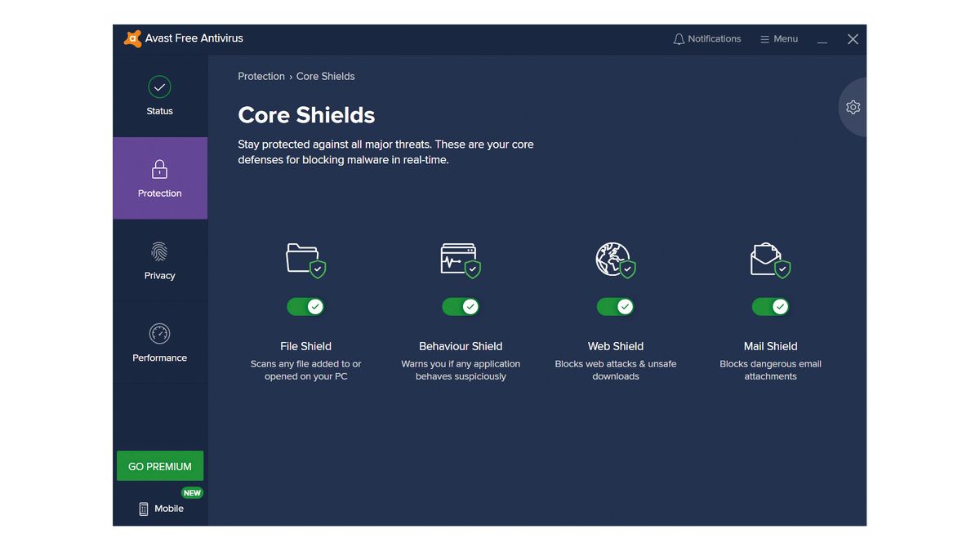Turn off the Behaviour Shield toggle
The width and height of the screenshot is (980, 551).
coord(461,306)
